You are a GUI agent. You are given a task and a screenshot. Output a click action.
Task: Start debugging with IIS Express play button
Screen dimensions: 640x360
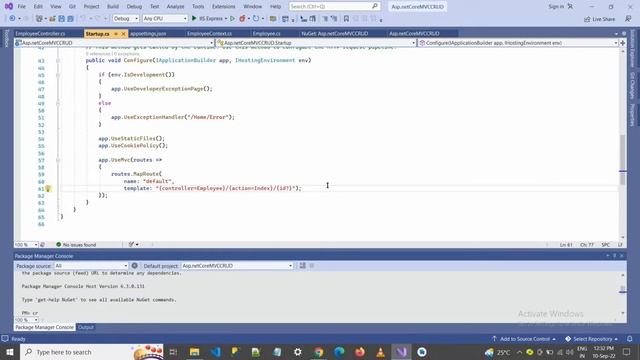click(194, 18)
